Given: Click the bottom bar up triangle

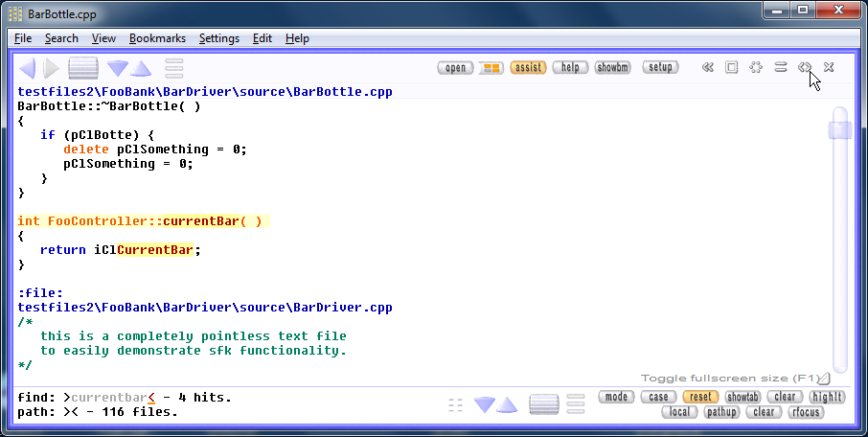Looking at the screenshot, I should pyautogui.click(x=507, y=405).
